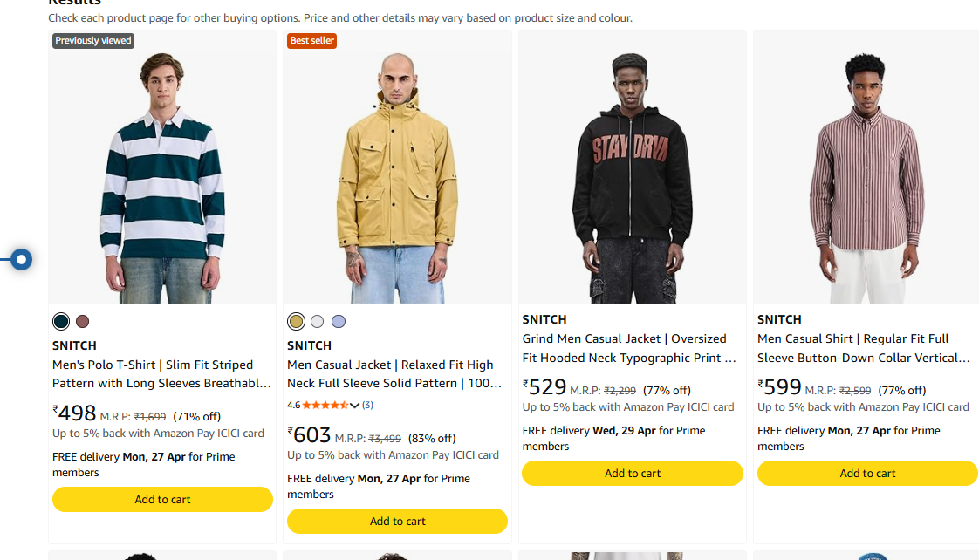Viewport: 979px width, 560px height.
Task: Open the 3 reviews link for the jacket
Action: click(x=367, y=405)
